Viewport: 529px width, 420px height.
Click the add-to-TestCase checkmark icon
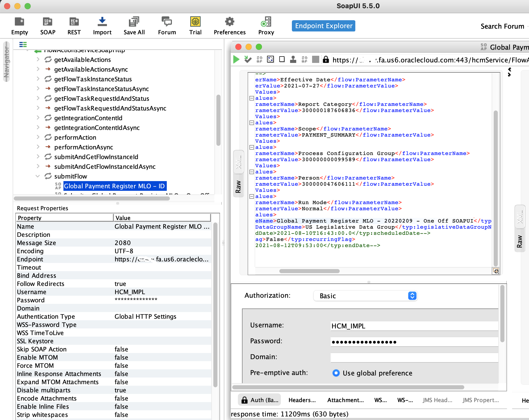coord(248,60)
